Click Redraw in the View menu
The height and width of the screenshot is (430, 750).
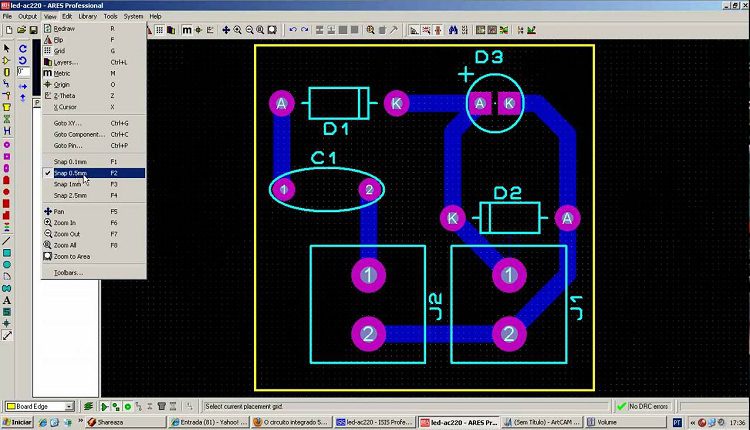tap(65, 28)
